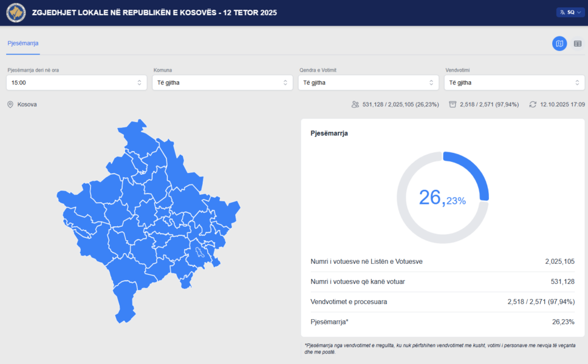Click the page title Zgjedhjet Lokale header
The height and width of the screenshot is (364, 588).
click(154, 12)
